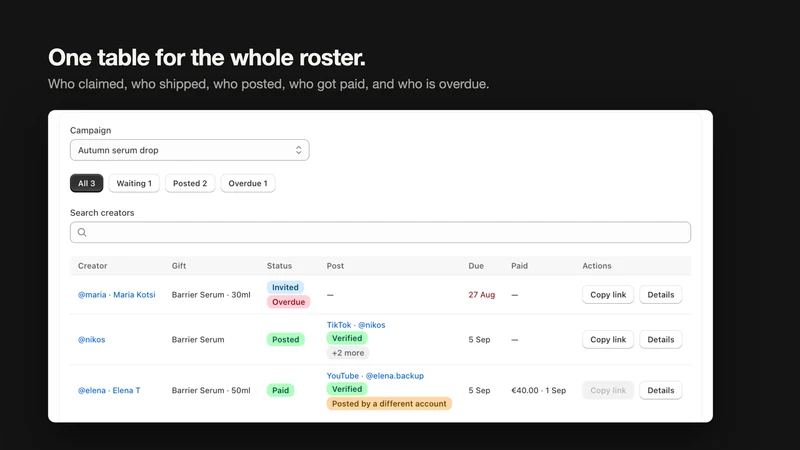This screenshot has width=800, height=450.
Task: Click the Invited status badge
Action: point(285,287)
